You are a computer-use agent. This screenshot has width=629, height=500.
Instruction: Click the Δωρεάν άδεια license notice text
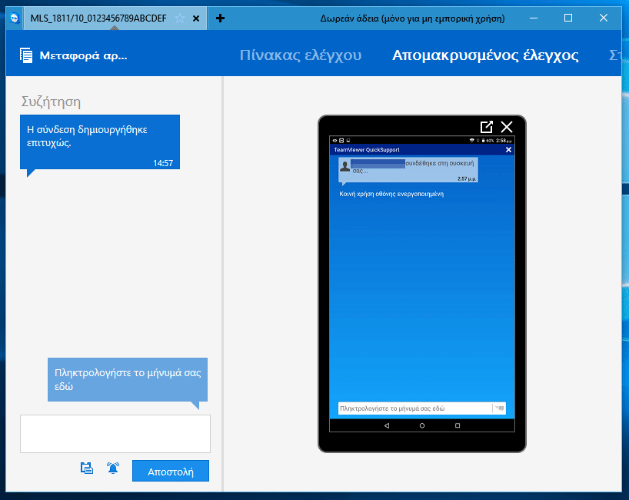coord(412,18)
